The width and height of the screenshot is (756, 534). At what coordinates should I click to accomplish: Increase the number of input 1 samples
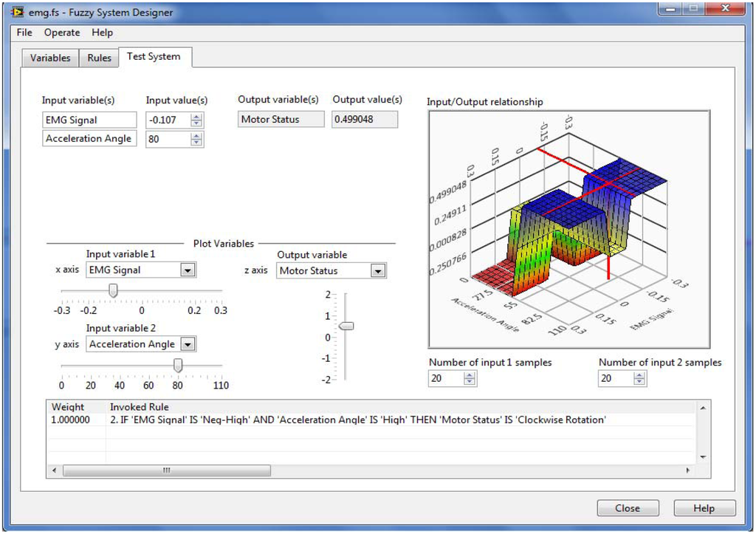point(470,374)
